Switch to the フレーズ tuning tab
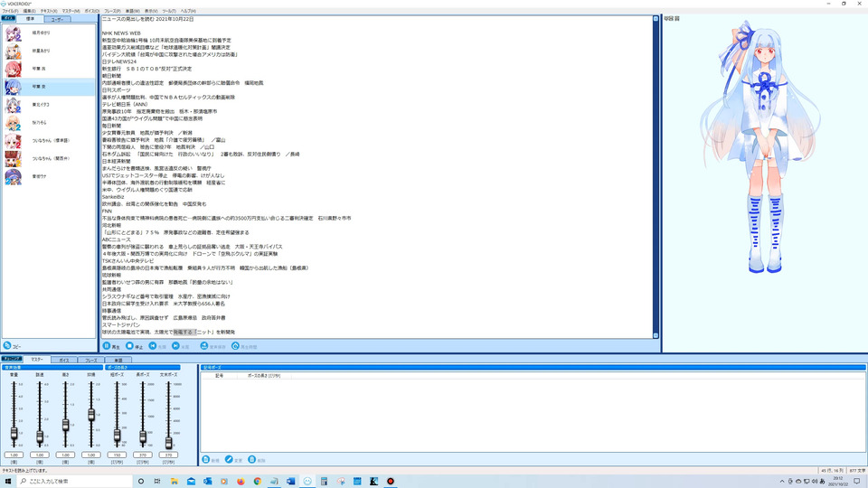 pyautogui.click(x=90, y=361)
